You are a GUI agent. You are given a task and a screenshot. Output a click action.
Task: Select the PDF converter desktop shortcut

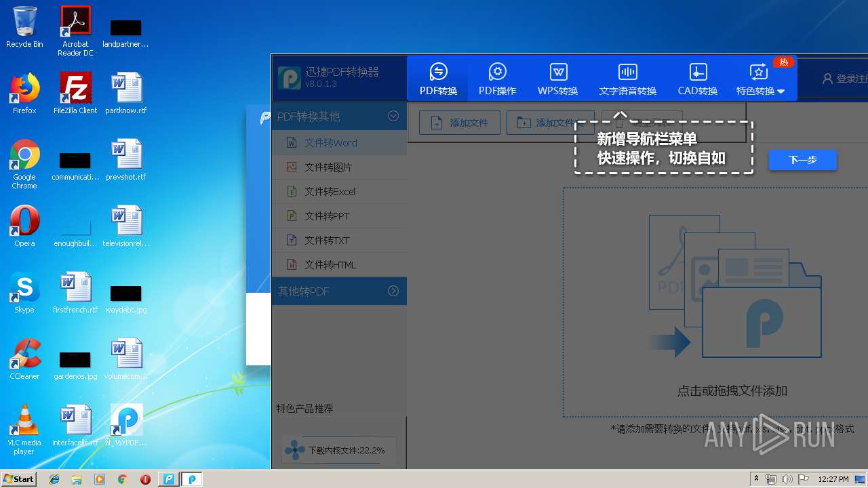pos(126,426)
